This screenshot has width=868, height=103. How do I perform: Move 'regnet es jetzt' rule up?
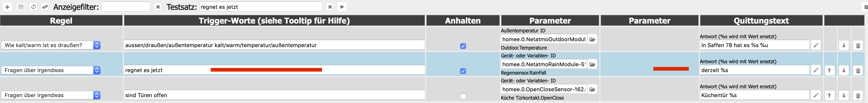coord(829,70)
